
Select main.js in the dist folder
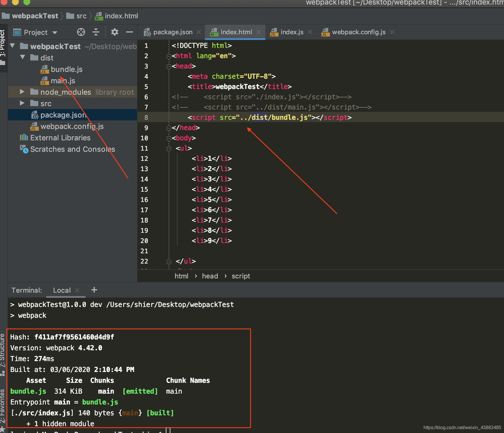63,81
